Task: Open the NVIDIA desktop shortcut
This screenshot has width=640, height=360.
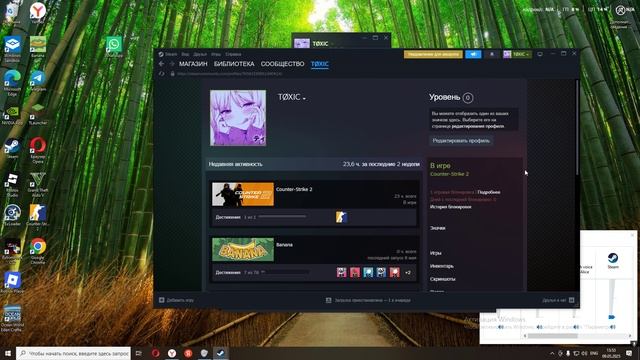Action: tap(12, 114)
